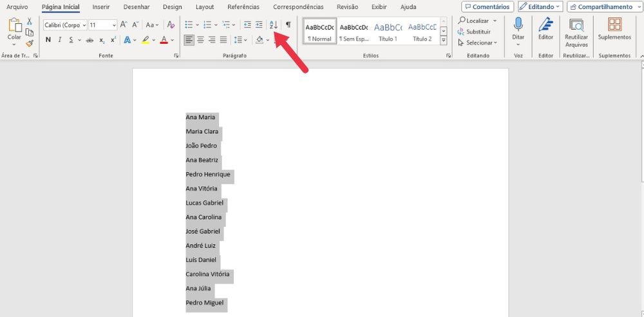Click the Sort A-Z (Classificar) icon
The width and height of the screenshot is (644, 317).
pos(273,25)
